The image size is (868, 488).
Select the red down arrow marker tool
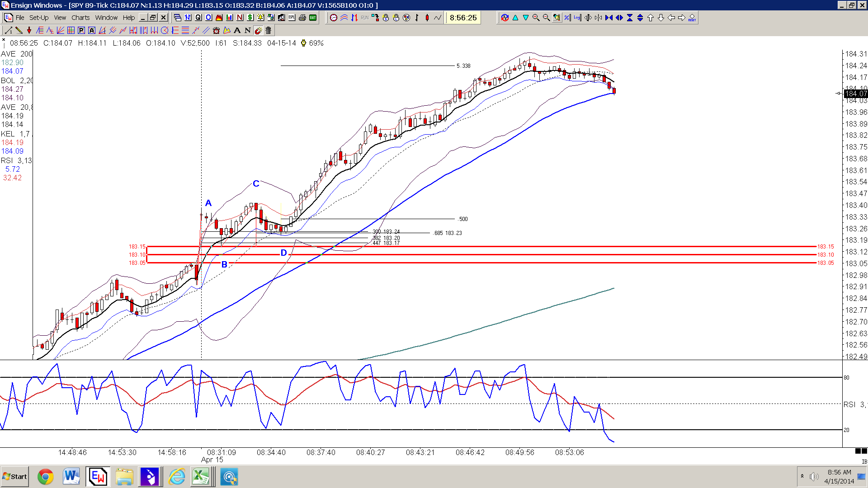[x=29, y=30]
